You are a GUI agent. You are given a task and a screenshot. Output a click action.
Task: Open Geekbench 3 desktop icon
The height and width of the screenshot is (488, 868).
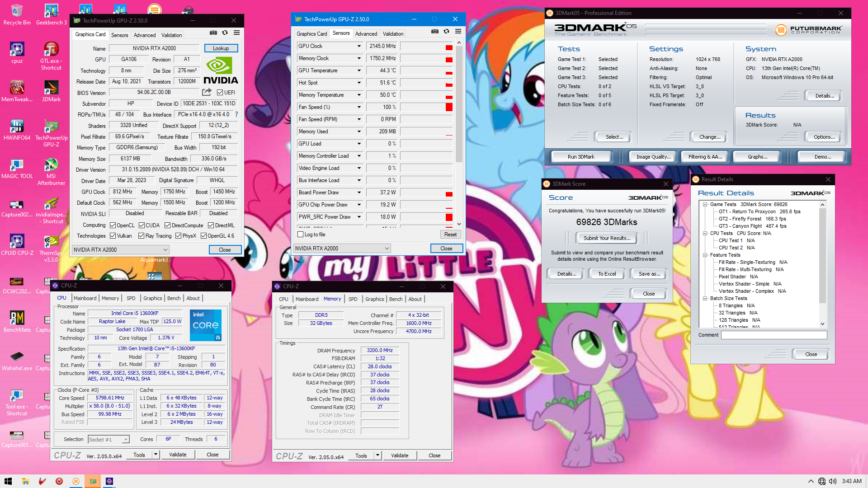click(x=51, y=15)
